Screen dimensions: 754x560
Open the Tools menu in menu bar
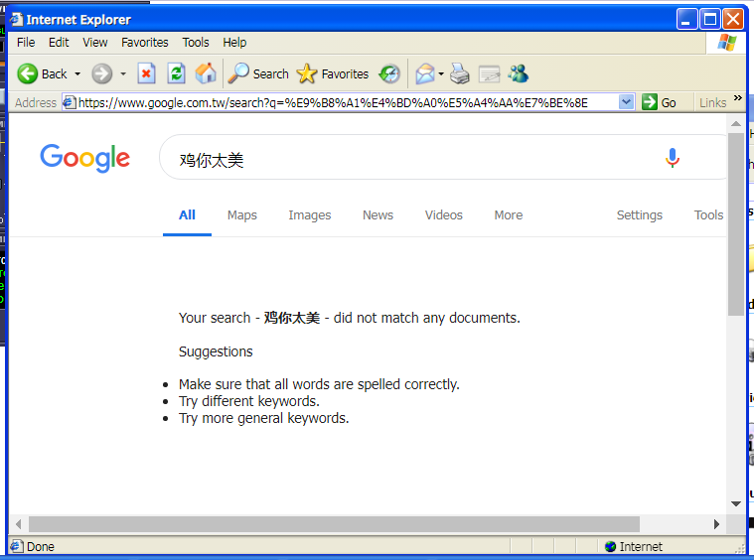tap(196, 43)
